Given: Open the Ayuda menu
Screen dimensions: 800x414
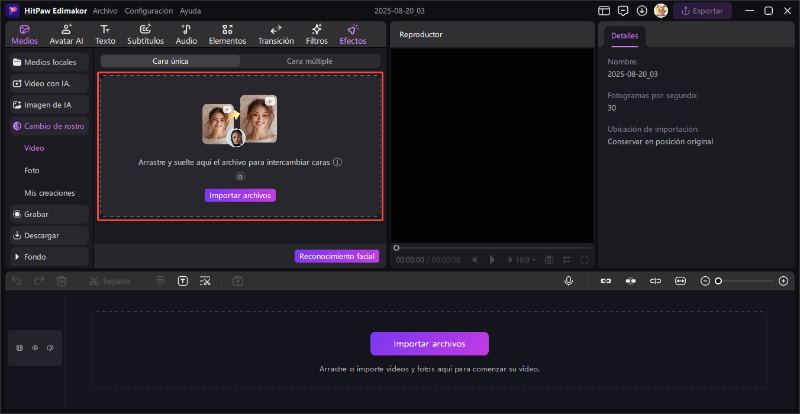Looking at the screenshot, I should pyautogui.click(x=190, y=11).
